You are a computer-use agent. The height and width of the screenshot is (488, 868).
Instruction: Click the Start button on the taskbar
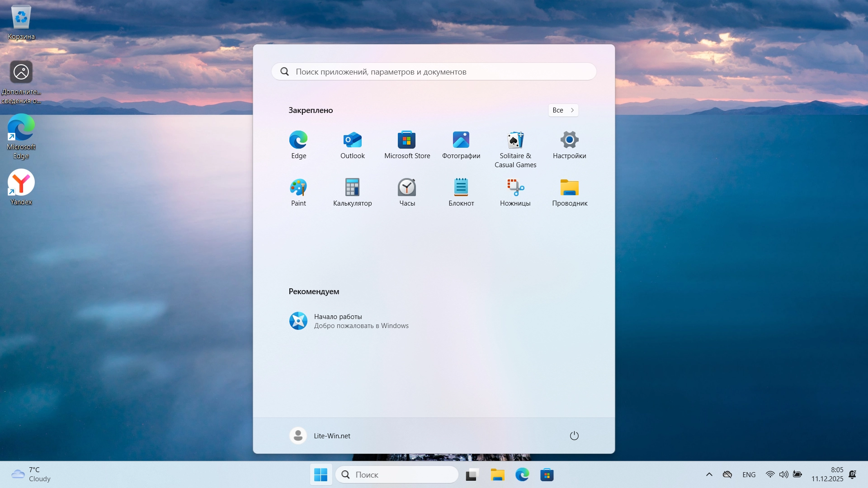point(321,474)
